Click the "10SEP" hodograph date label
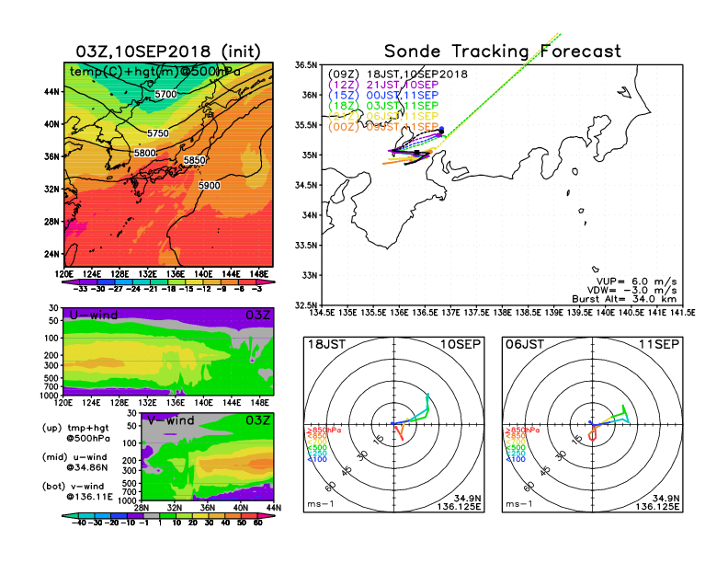Viewport: 728px width, 563px height. [x=461, y=345]
